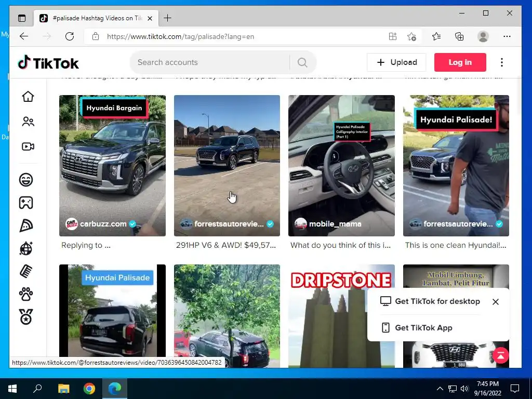
Task: Click the apps grid icon in address bar
Action: point(393,36)
